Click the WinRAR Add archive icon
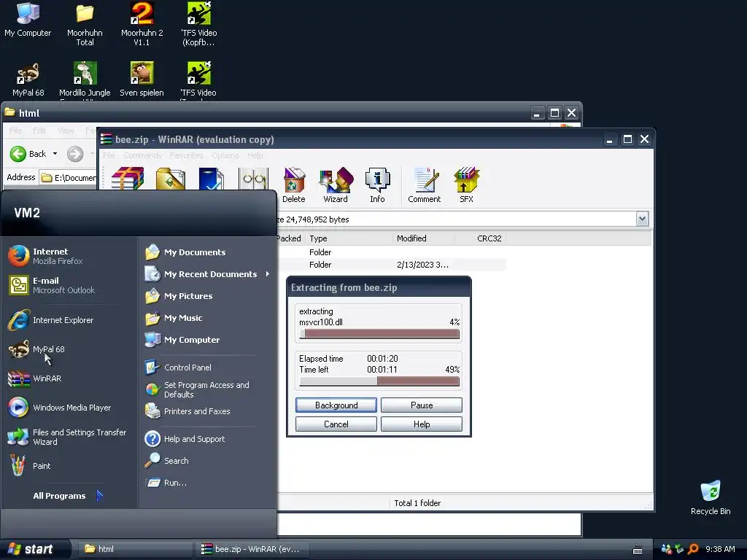 127,178
